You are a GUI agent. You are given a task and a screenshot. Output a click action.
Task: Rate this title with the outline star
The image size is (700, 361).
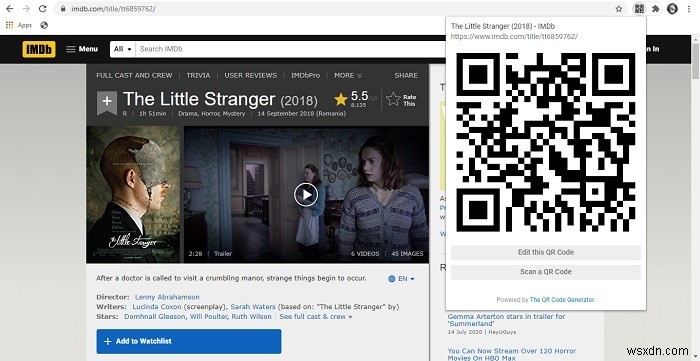pos(393,99)
